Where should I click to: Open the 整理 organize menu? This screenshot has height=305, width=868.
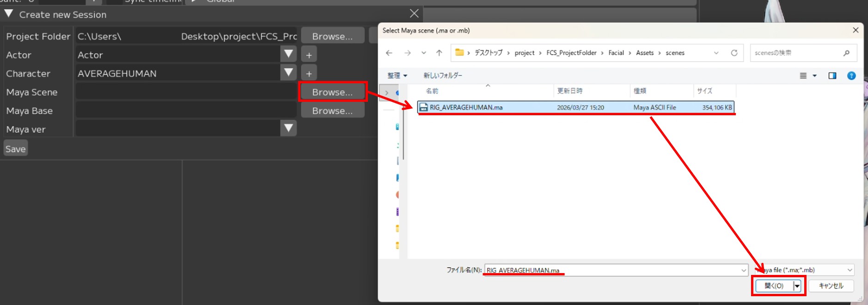(x=397, y=76)
